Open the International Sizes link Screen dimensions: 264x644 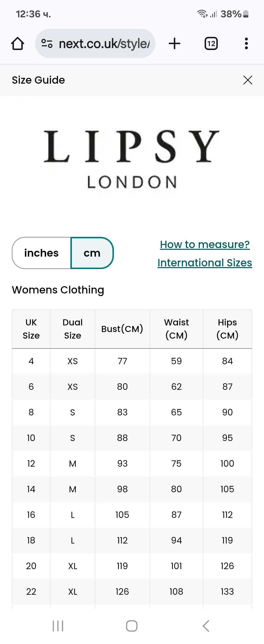point(205,263)
